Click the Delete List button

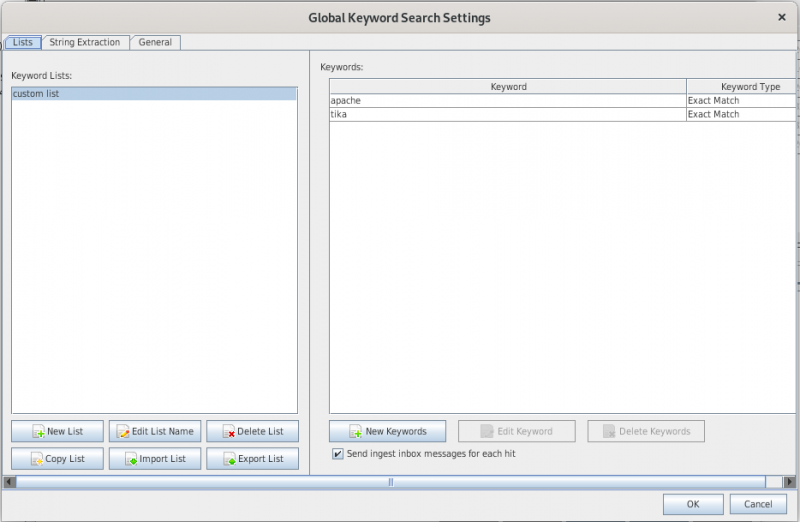click(253, 432)
